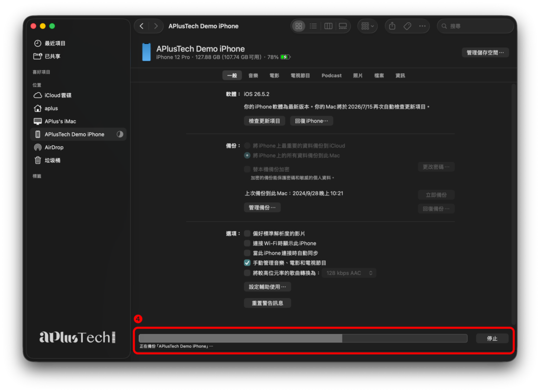Click 更改密碼 button

[x=436, y=167]
